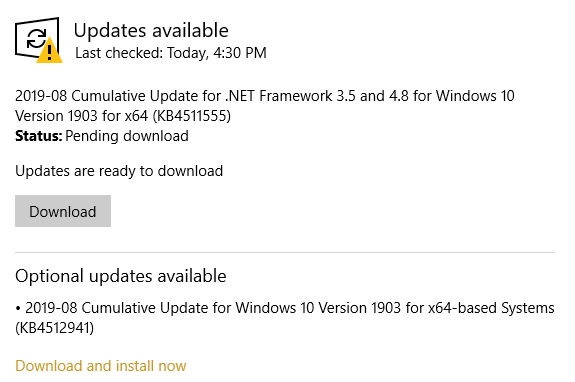
Task: Click the KB4511555 article number text
Action: tap(192, 116)
